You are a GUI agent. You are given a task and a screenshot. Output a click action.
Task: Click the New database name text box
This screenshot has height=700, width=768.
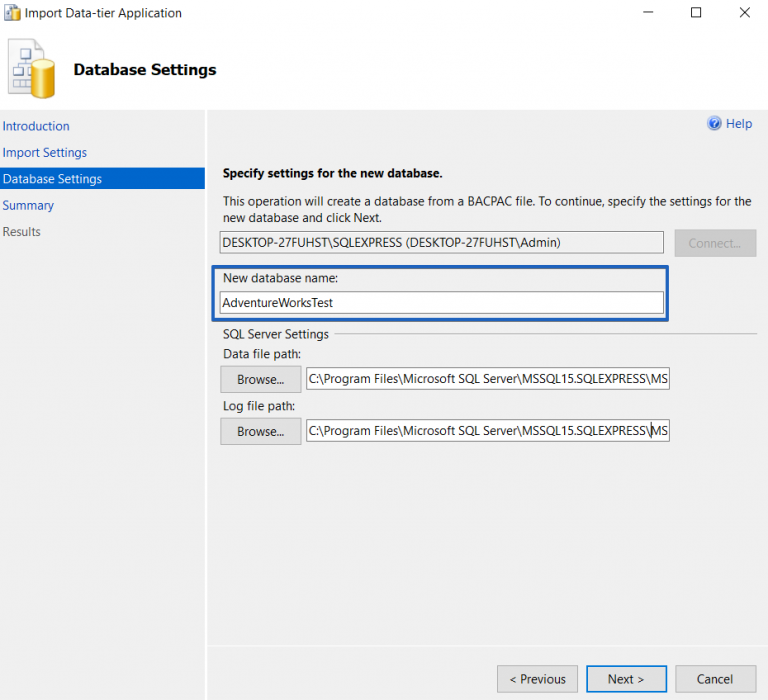click(x=441, y=302)
